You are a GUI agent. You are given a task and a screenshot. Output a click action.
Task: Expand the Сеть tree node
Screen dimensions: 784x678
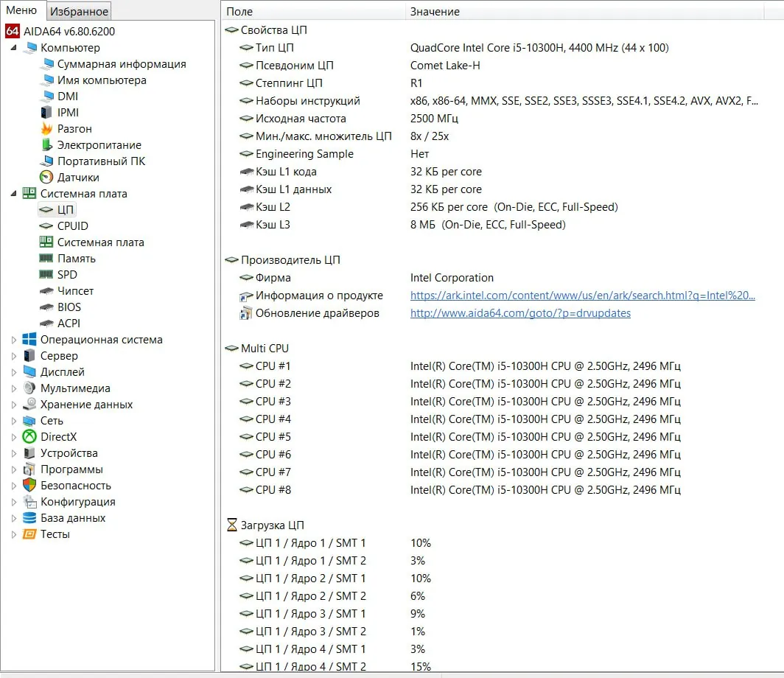pyautogui.click(x=13, y=421)
